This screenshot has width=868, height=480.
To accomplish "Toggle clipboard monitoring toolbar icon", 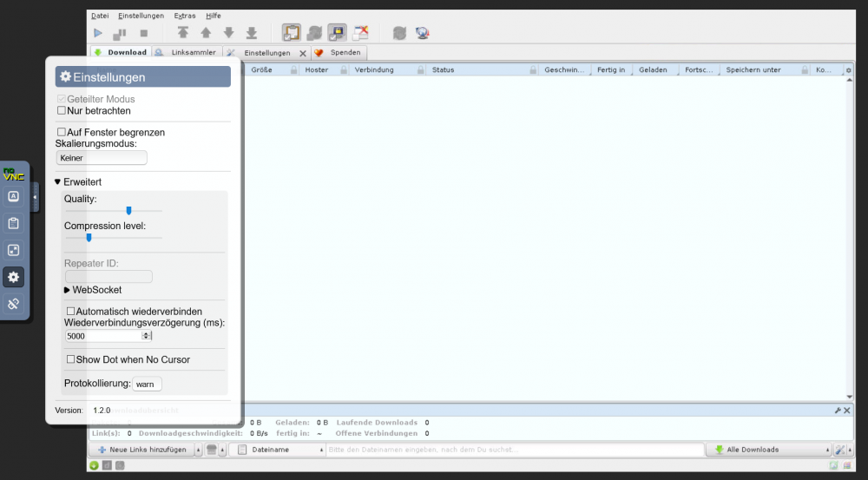I will coord(291,33).
